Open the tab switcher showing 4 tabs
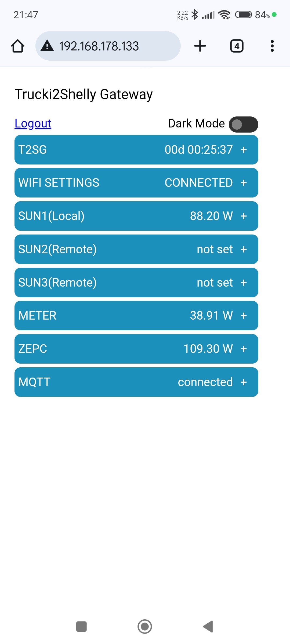 coord(237,46)
